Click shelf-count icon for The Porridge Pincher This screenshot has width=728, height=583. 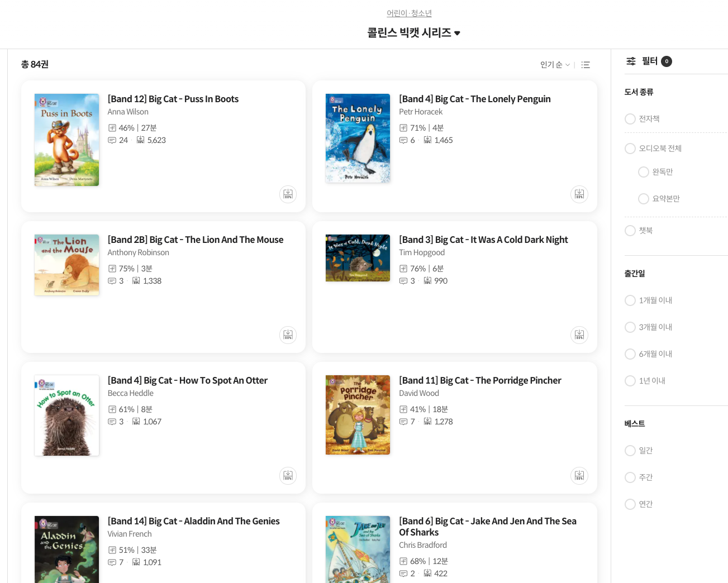coord(427,422)
